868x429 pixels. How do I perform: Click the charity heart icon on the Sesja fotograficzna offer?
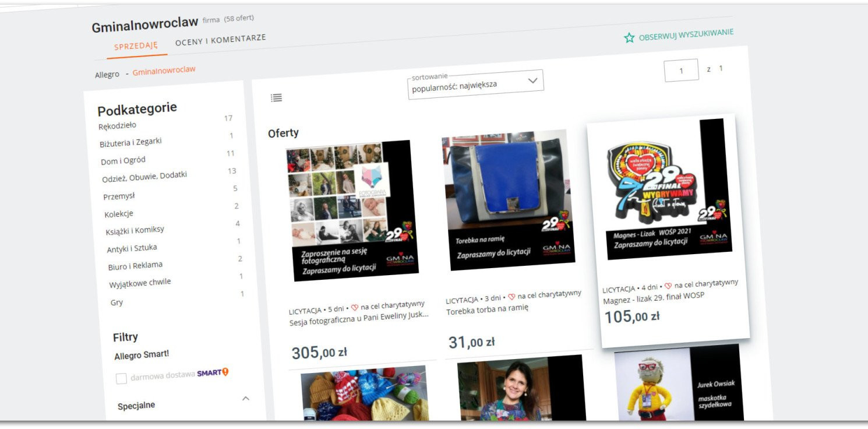coord(355,307)
